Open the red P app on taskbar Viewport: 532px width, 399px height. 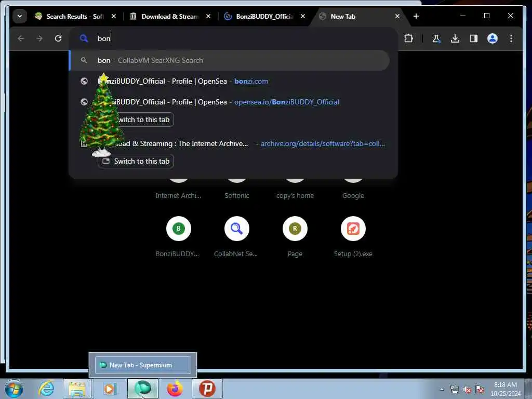pos(207,389)
